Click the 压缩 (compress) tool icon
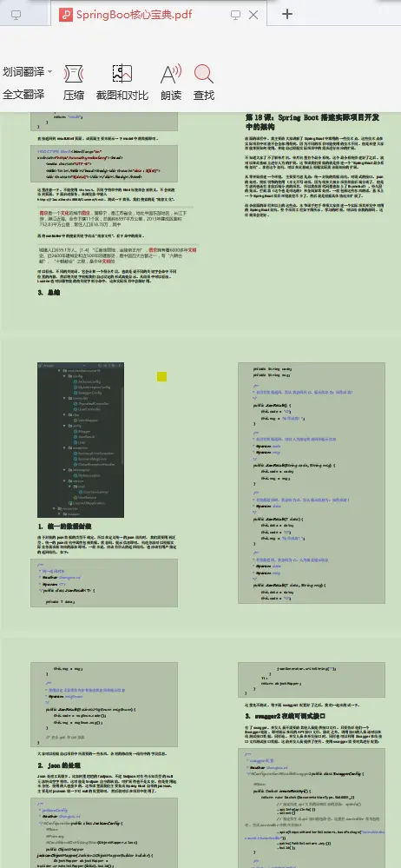 [74, 74]
